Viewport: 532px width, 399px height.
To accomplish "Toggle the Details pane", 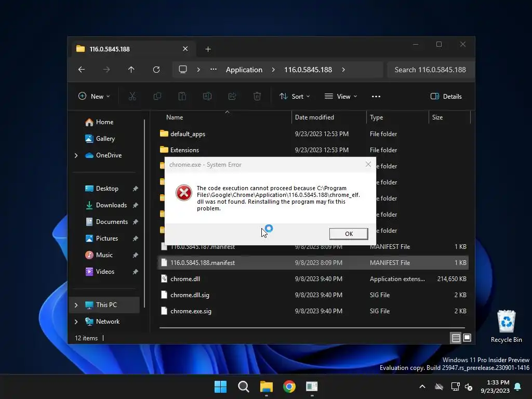I will (x=446, y=96).
